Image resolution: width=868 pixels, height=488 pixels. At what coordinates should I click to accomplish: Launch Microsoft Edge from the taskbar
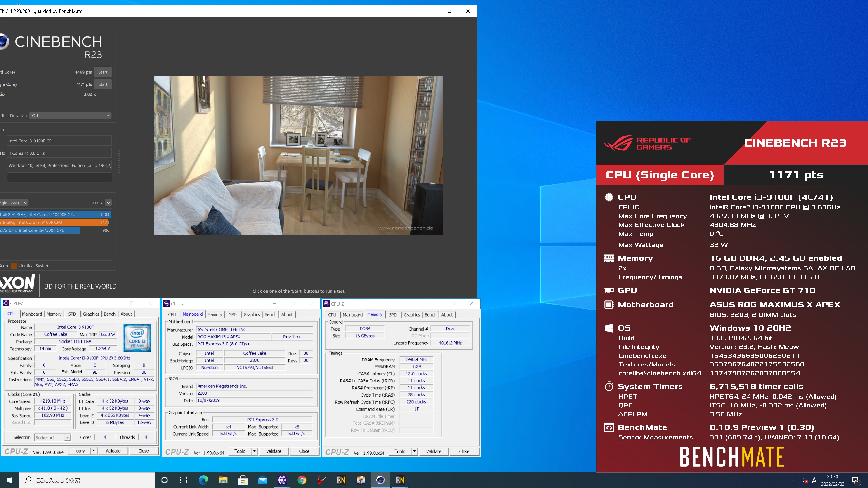[x=203, y=480]
